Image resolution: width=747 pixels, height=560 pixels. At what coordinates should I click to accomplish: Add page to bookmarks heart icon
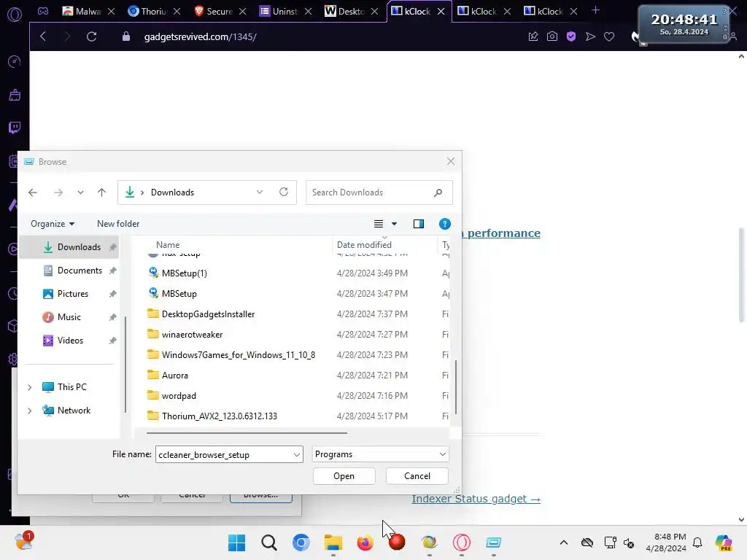pyautogui.click(x=609, y=36)
